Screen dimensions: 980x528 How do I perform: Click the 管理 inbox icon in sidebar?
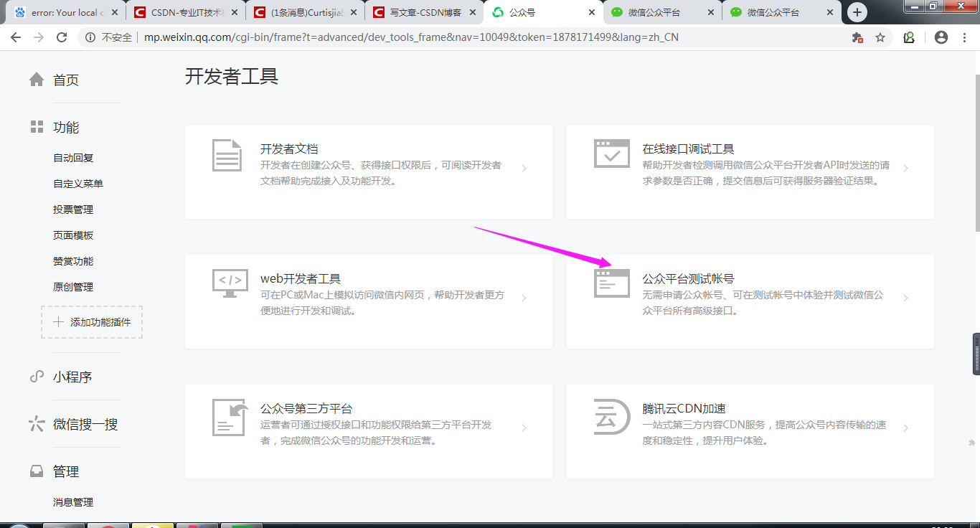(x=37, y=471)
